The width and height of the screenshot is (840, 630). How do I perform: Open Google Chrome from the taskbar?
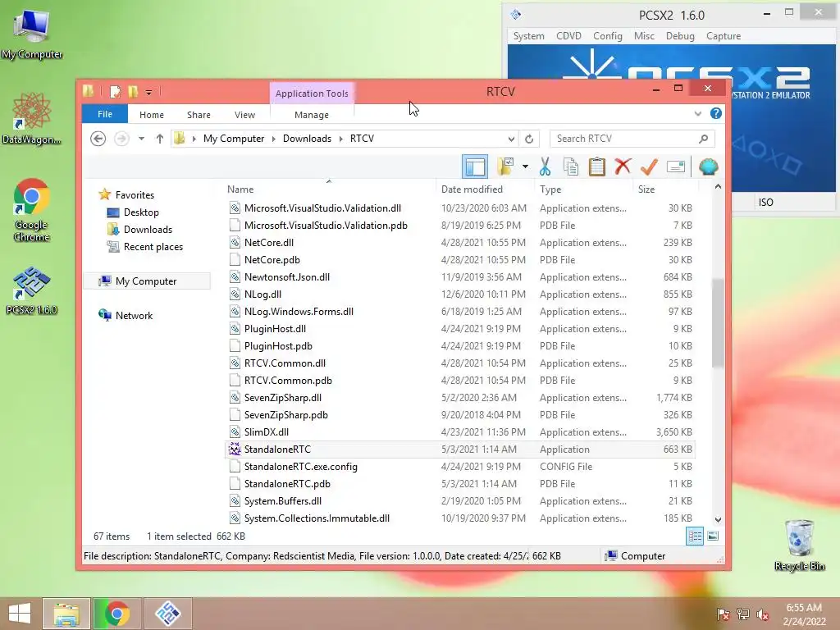click(116, 614)
